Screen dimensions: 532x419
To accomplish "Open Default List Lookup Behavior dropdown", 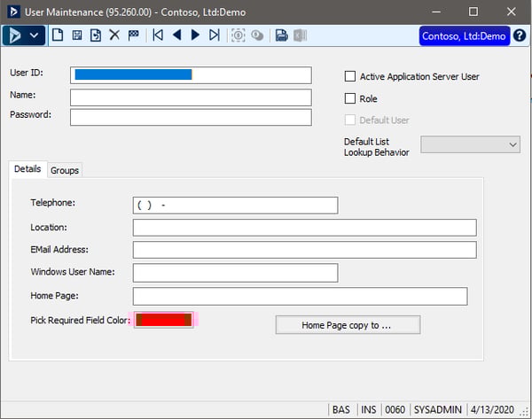I will (x=470, y=144).
